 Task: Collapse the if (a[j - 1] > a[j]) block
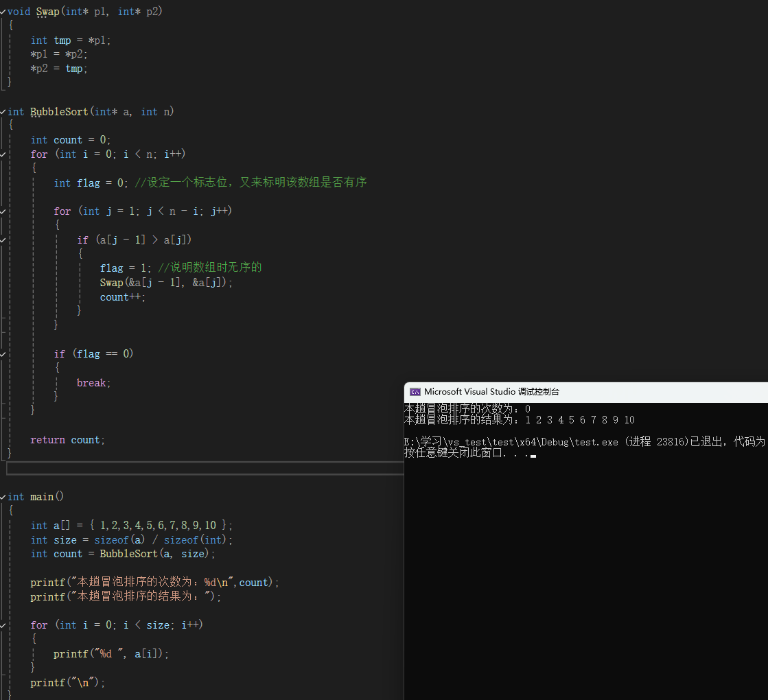click(x=3, y=240)
